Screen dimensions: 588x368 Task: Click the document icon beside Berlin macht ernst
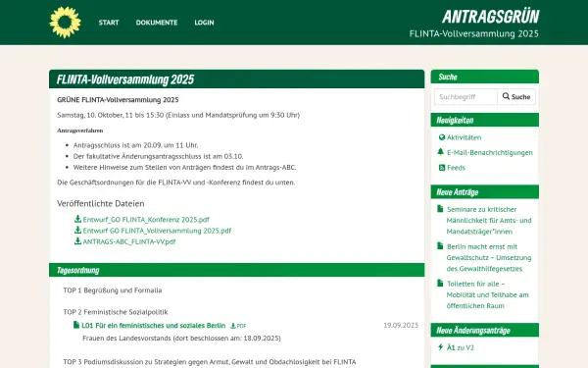coord(440,246)
